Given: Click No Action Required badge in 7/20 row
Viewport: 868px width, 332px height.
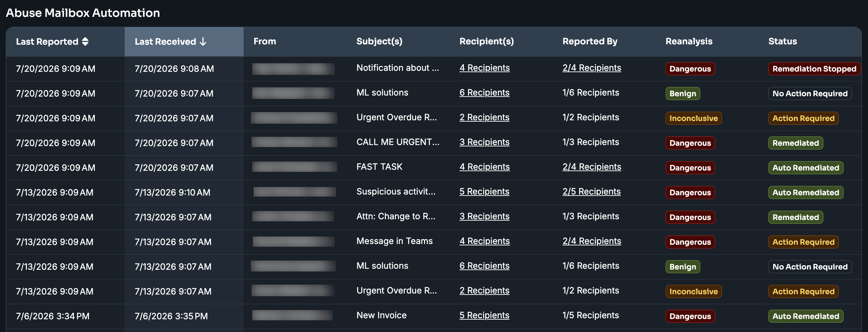Looking at the screenshot, I should (810, 93).
